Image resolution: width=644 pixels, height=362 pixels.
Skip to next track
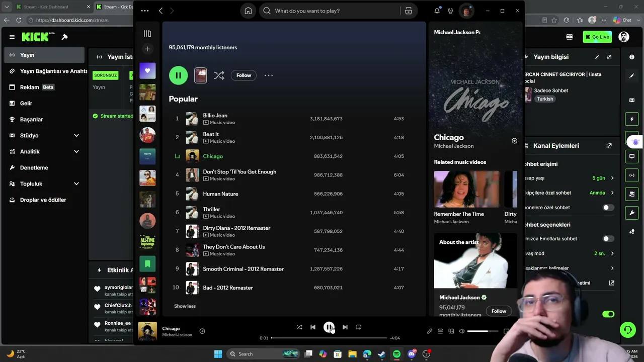345,327
